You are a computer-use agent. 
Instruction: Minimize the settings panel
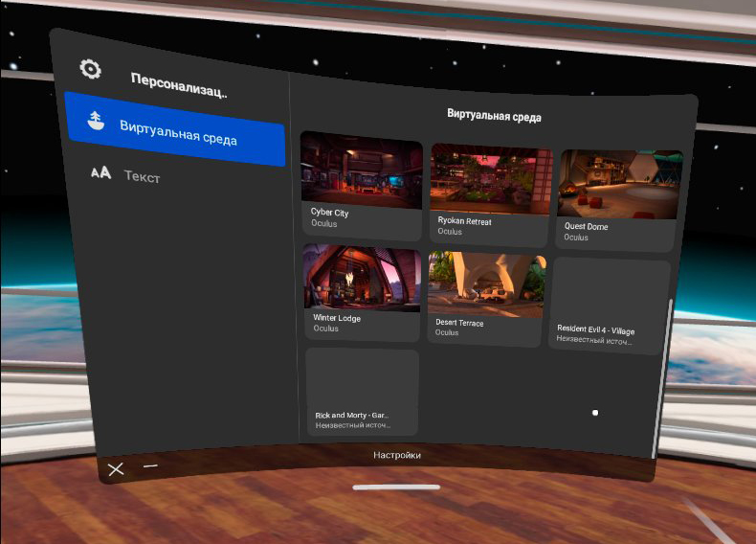click(150, 466)
